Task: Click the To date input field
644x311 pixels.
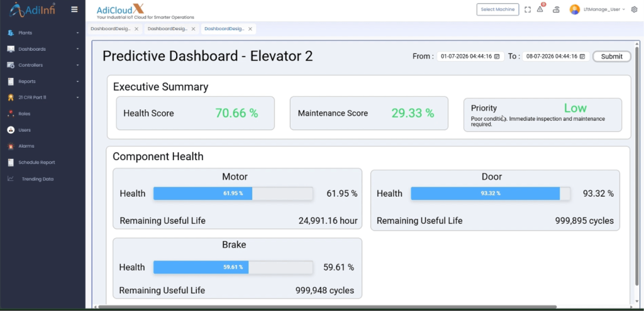Action: [x=556, y=57]
